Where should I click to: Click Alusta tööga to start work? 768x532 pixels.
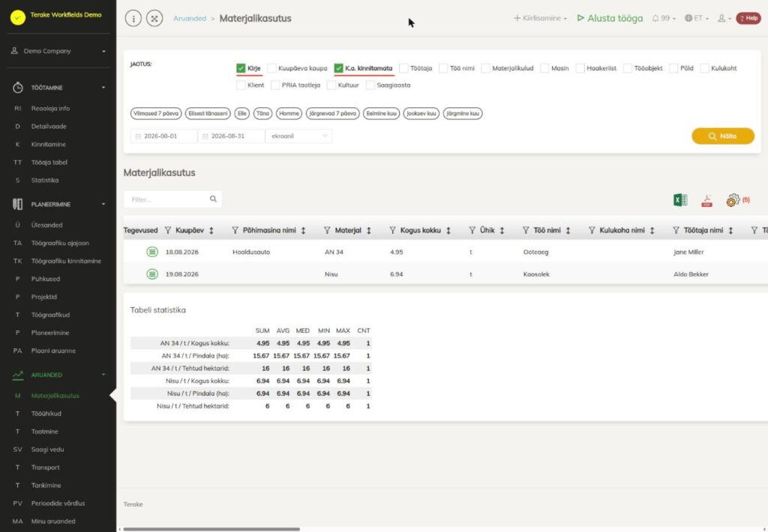point(610,18)
